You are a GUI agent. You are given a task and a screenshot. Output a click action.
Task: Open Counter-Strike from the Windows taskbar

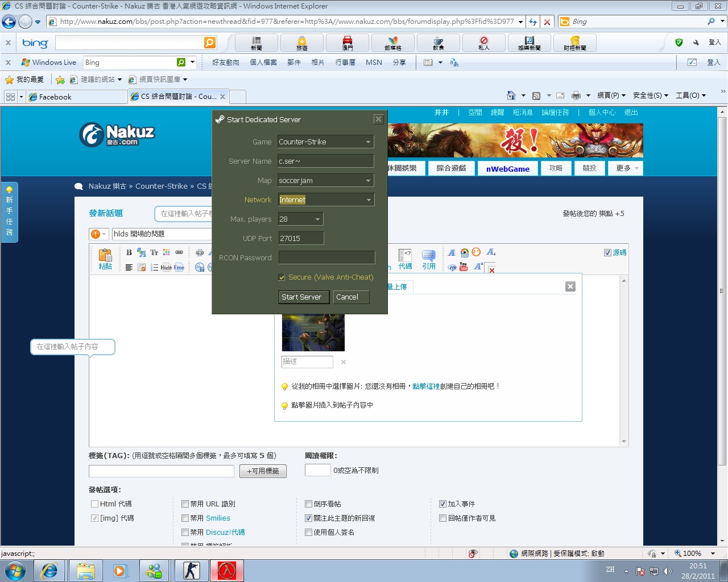coord(191,570)
